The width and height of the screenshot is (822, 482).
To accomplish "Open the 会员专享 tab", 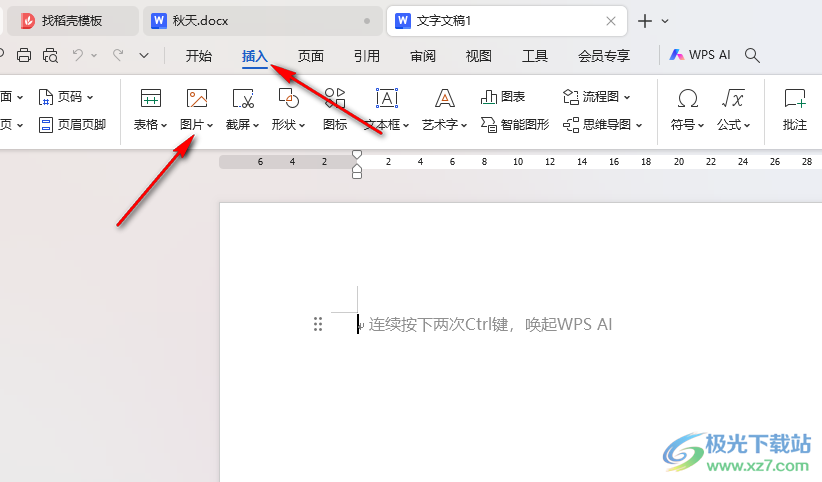I will (x=604, y=56).
